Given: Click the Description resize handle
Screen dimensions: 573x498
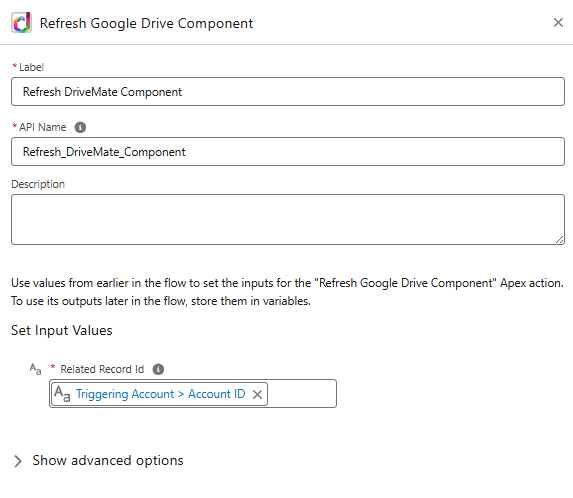Looking at the screenshot, I should point(559,240).
